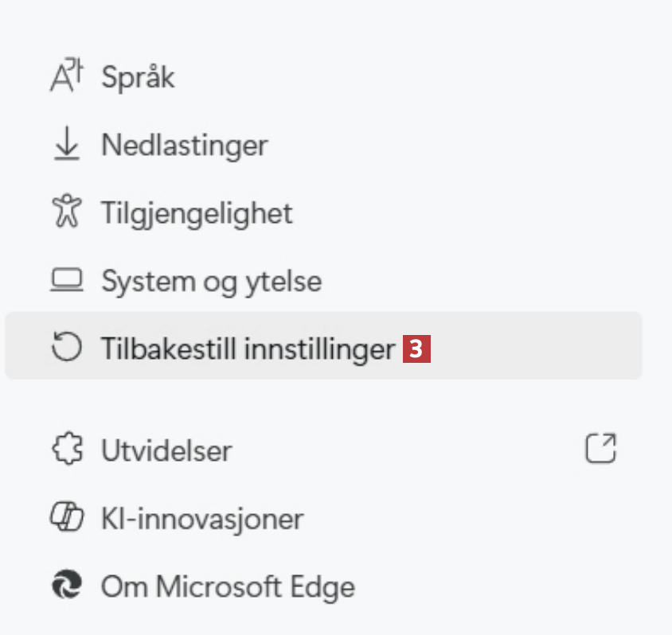The image size is (672, 635).
Task: Open System og ytelse settings
Action: 211,281
